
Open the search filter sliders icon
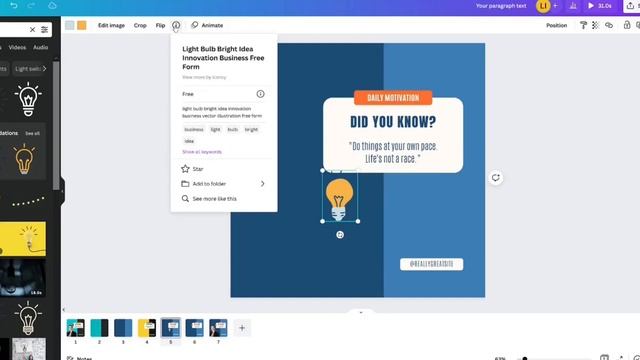click(44, 30)
